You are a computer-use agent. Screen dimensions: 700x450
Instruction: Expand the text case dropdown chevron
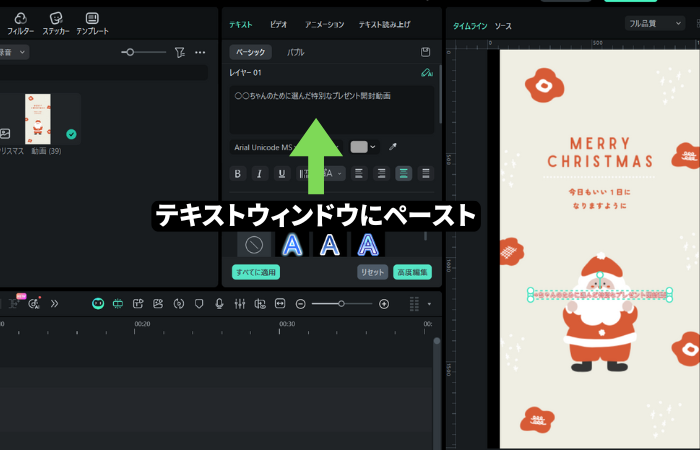click(339, 174)
